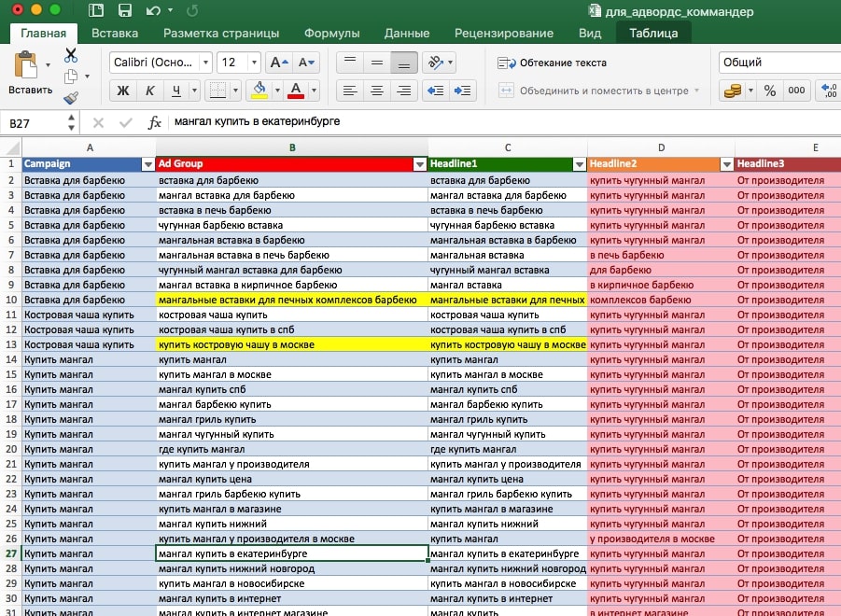
Task: Expand the Общий number format dropdown
Action: (779, 63)
